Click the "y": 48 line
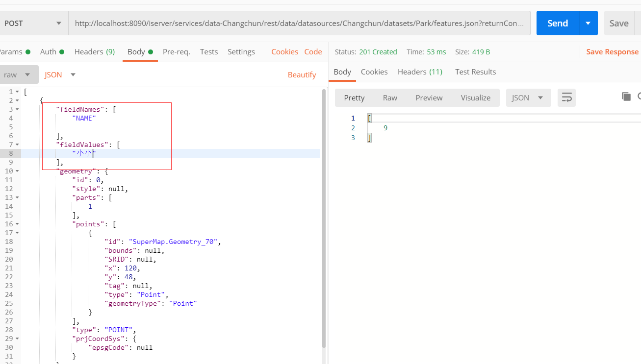Screen dimensions: 641x364 [120, 277]
